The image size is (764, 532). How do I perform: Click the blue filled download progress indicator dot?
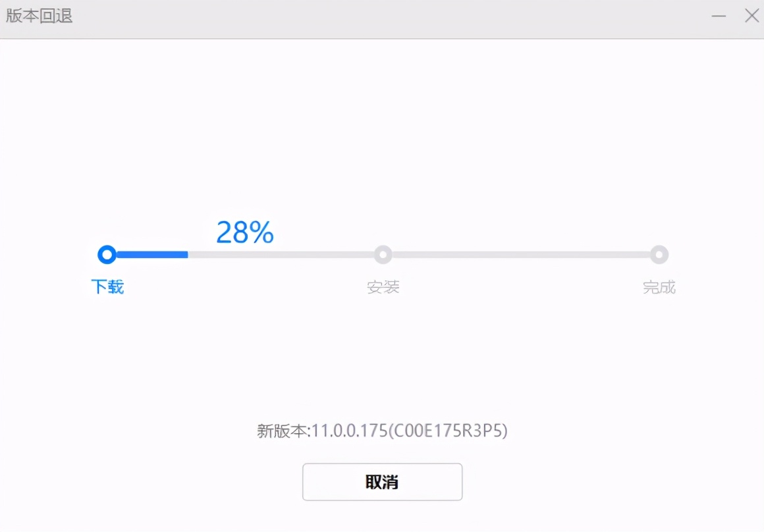[107, 255]
